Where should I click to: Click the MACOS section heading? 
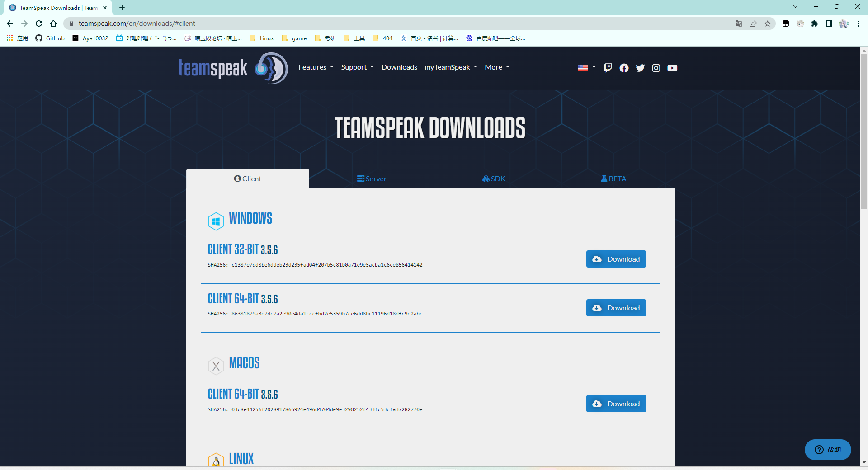pos(245,363)
